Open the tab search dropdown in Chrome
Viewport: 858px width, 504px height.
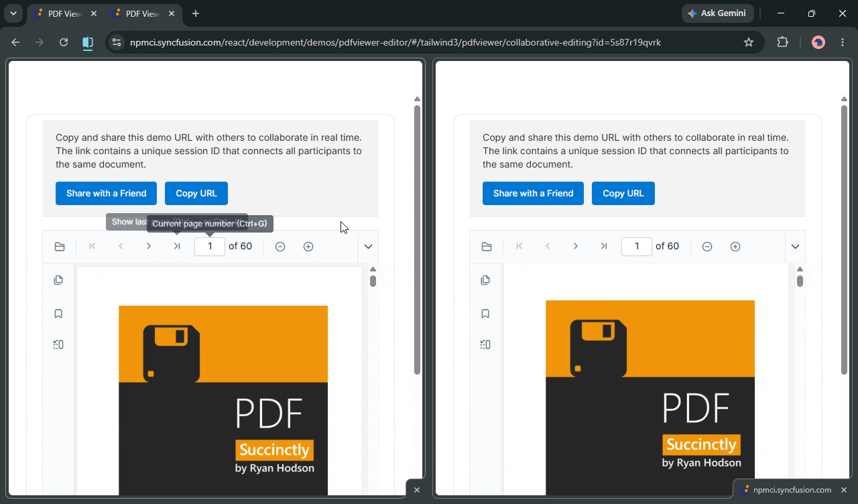click(13, 13)
